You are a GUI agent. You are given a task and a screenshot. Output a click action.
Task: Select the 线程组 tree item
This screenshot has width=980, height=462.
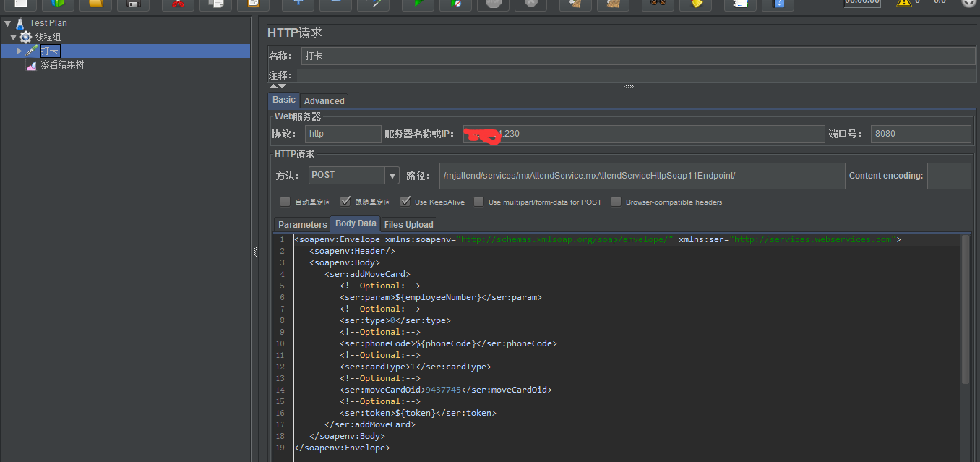[x=48, y=37]
